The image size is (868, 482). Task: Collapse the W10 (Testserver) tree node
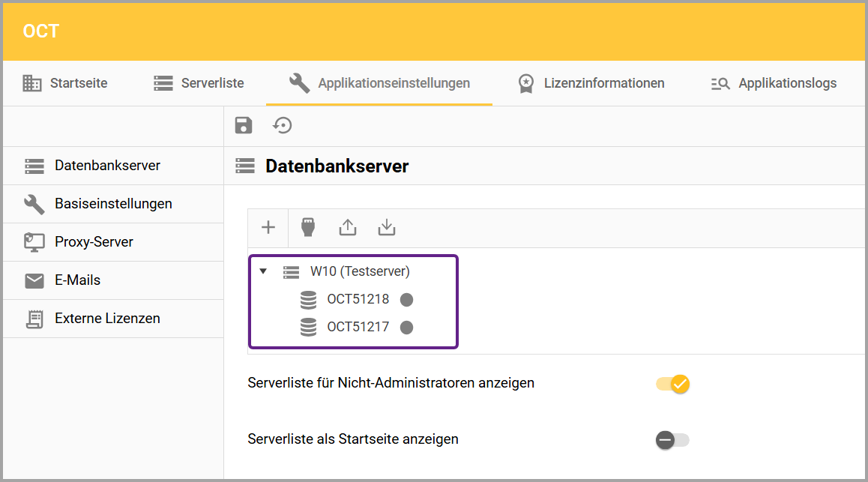(x=263, y=271)
